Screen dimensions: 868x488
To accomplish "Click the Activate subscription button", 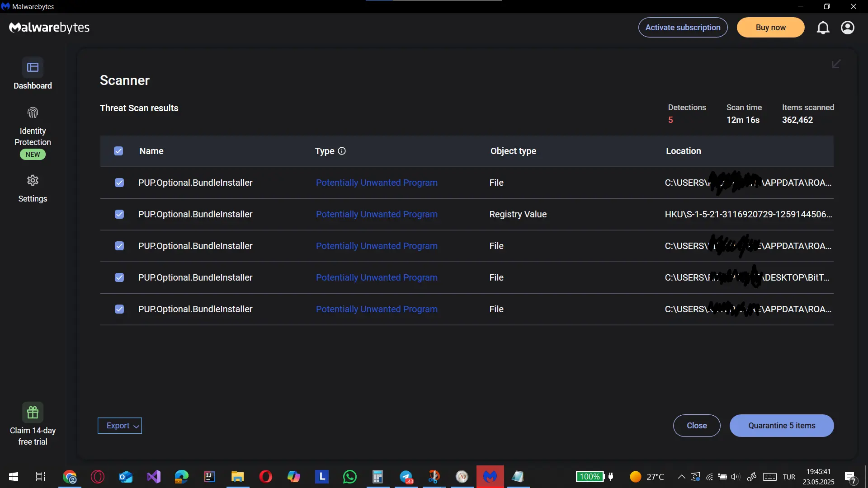I will coord(683,28).
